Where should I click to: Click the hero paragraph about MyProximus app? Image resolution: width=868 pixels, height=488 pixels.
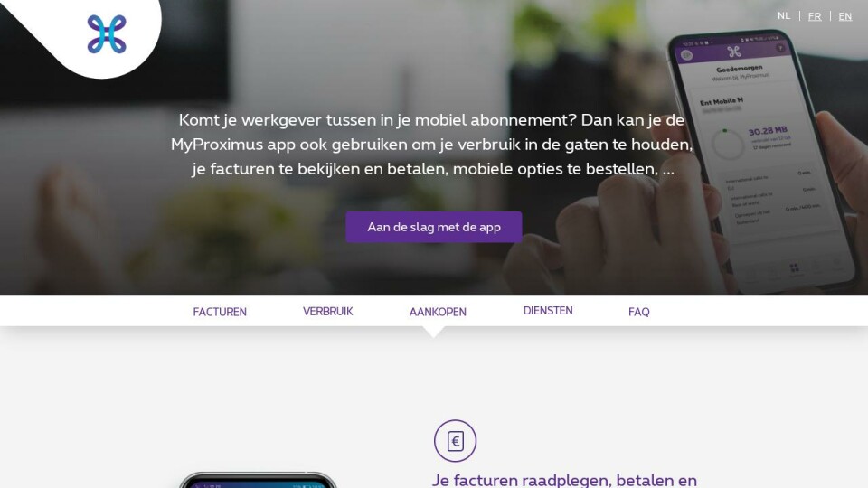(x=432, y=145)
